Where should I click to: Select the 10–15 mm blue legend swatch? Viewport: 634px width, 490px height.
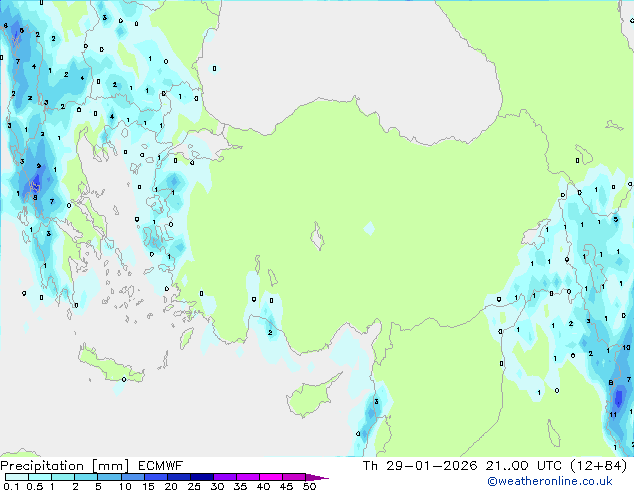[133, 477]
